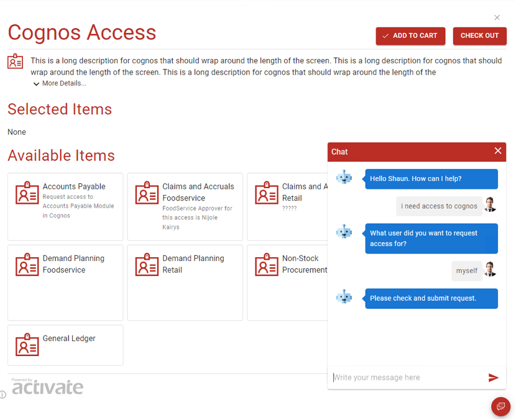Select the Claims and Accruals Retail card
The width and height of the screenshot is (516, 420).
288,207
